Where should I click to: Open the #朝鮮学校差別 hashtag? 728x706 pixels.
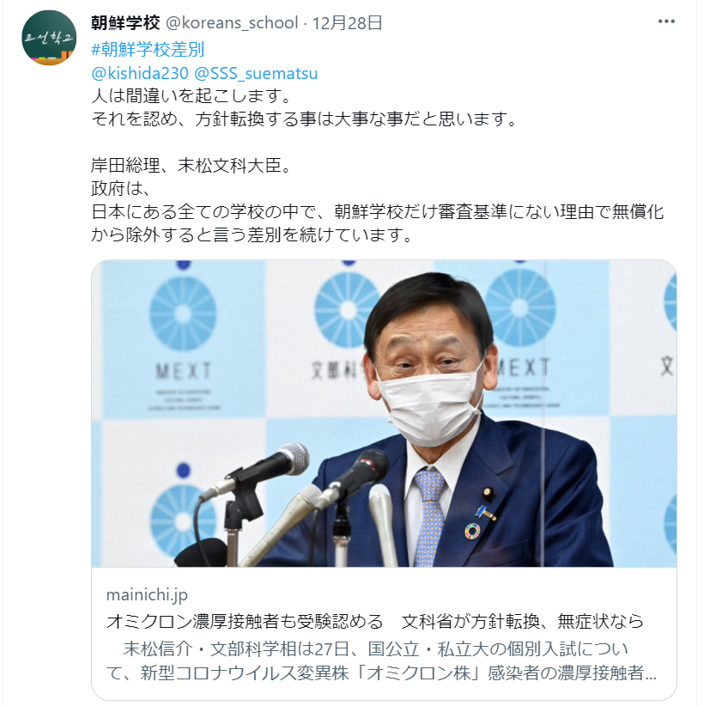(x=148, y=49)
